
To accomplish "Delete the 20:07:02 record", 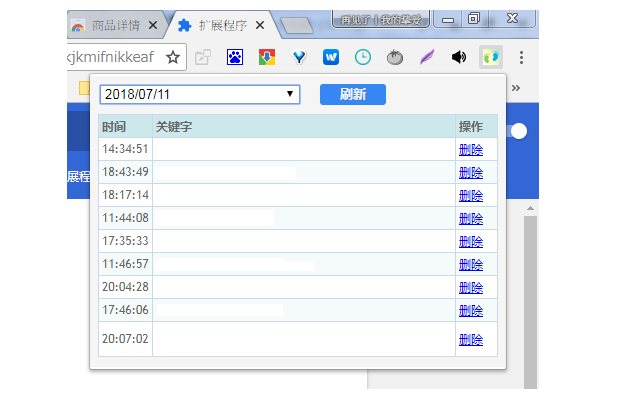I will tap(470, 339).
